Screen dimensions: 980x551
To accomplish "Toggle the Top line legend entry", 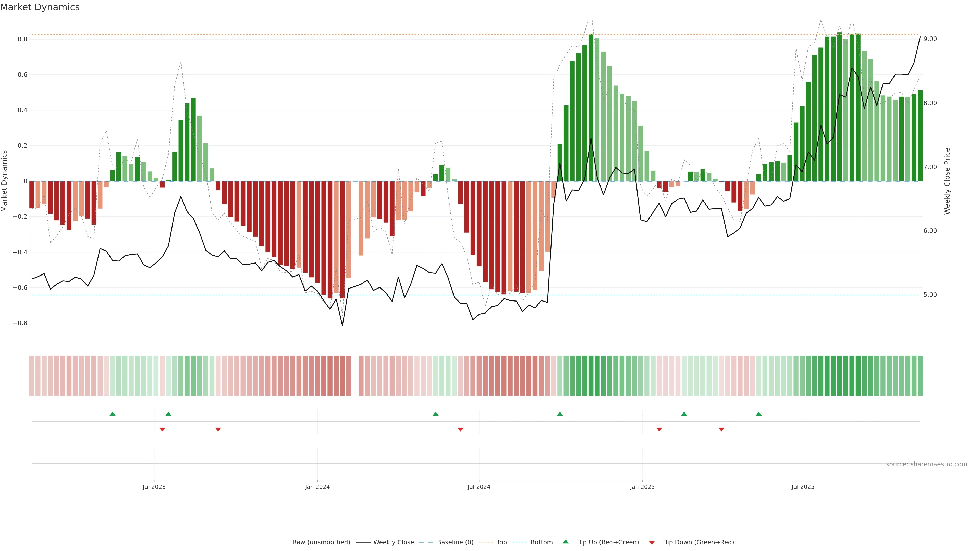I will coord(501,542).
